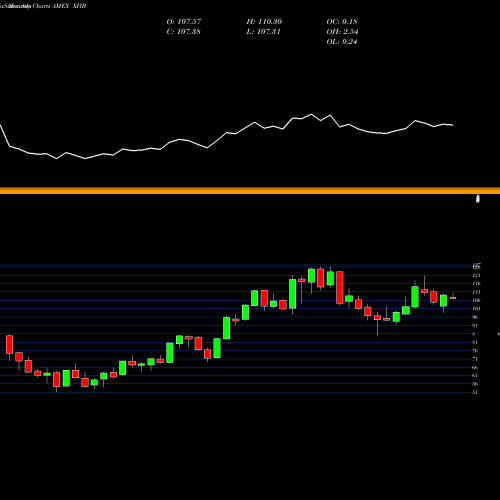
Task: Click the 96 price axis label
Action: (x=475, y=317)
